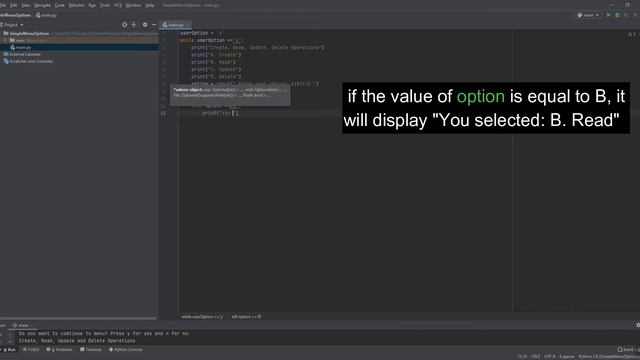Open the Run menu
Image resolution: width=640 pixels, height=360 pixels.
92,5
